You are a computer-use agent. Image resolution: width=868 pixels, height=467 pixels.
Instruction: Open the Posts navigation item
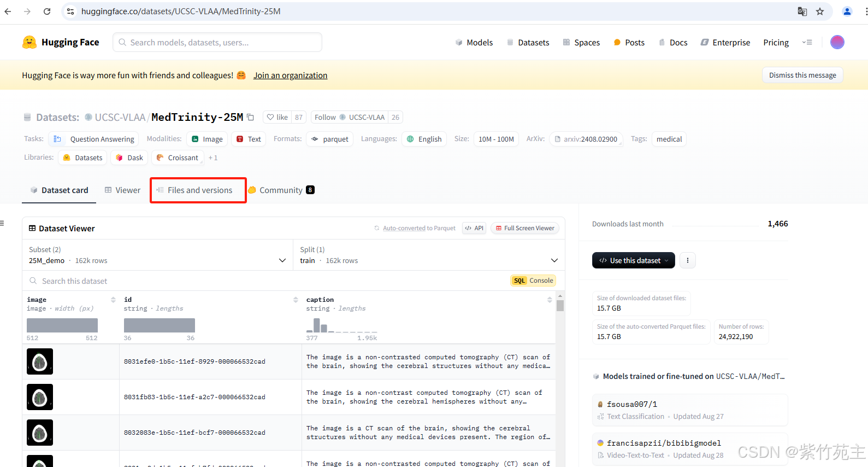point(629,42)
